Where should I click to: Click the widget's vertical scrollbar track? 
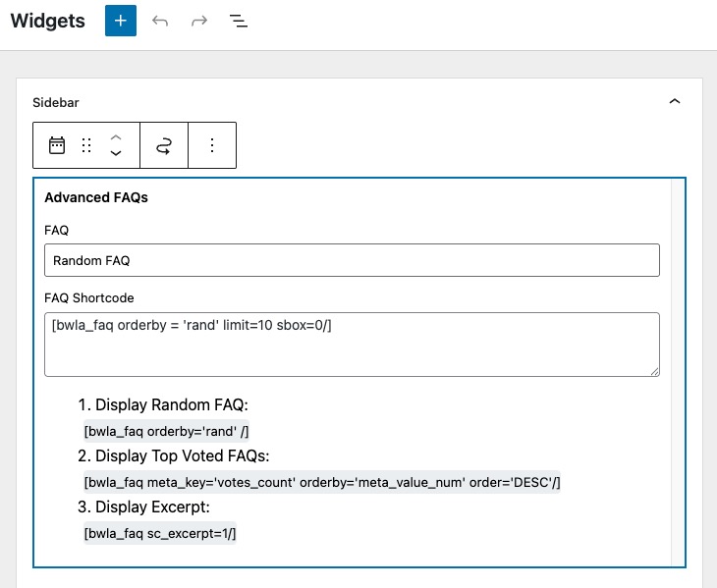(678, 372)
